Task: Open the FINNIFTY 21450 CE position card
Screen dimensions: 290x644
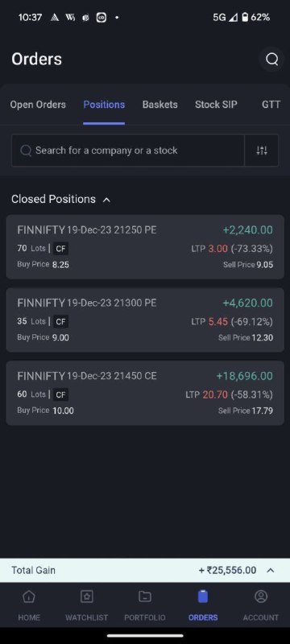Action: coord(145,393)
